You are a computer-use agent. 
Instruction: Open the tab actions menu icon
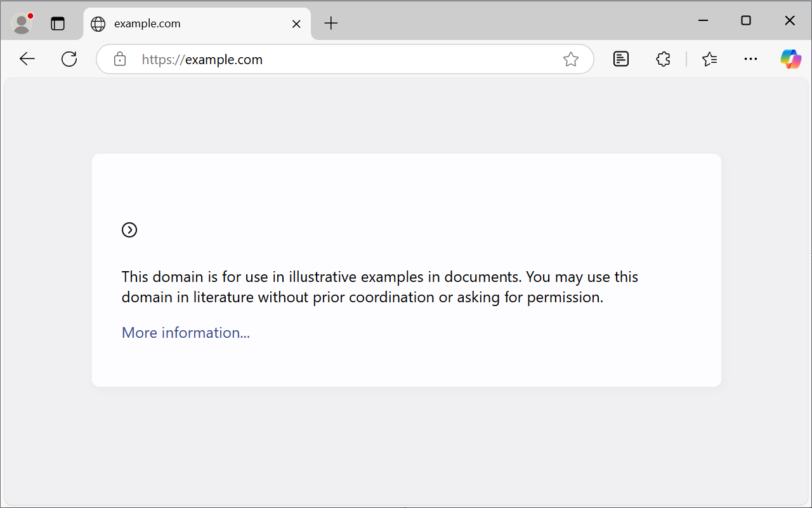point(58,23)
